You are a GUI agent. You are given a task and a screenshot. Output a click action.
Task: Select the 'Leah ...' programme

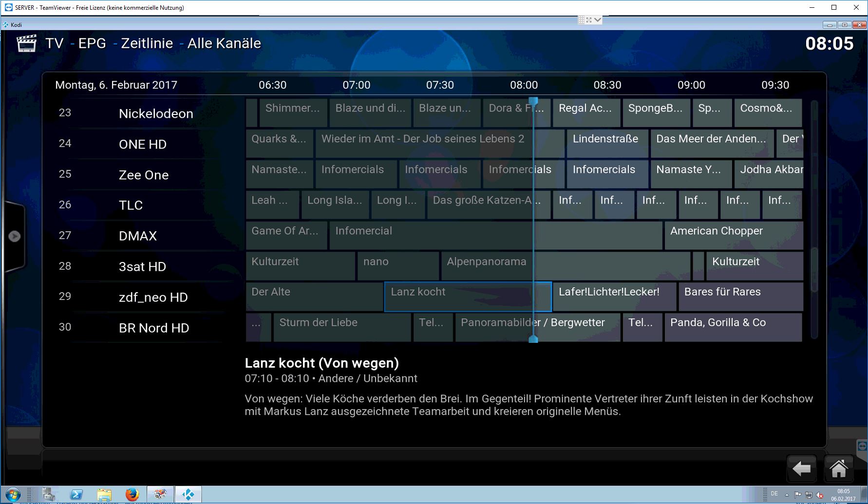(x=272, y=205)
